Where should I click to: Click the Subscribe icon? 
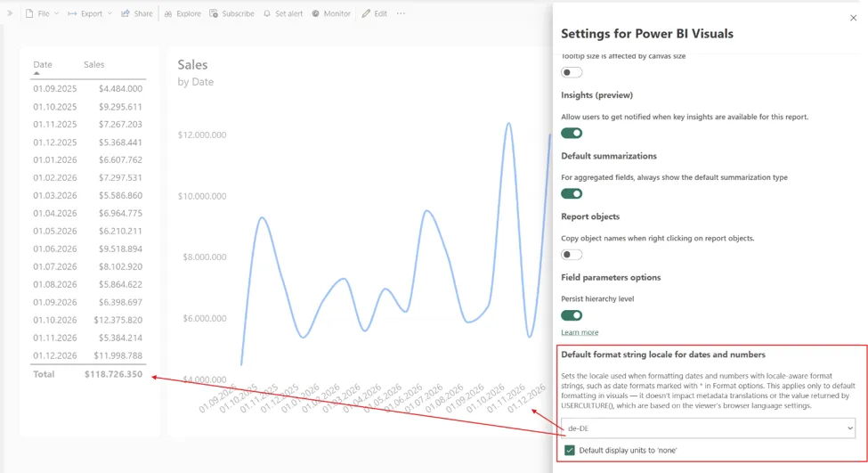coord(214,13)
